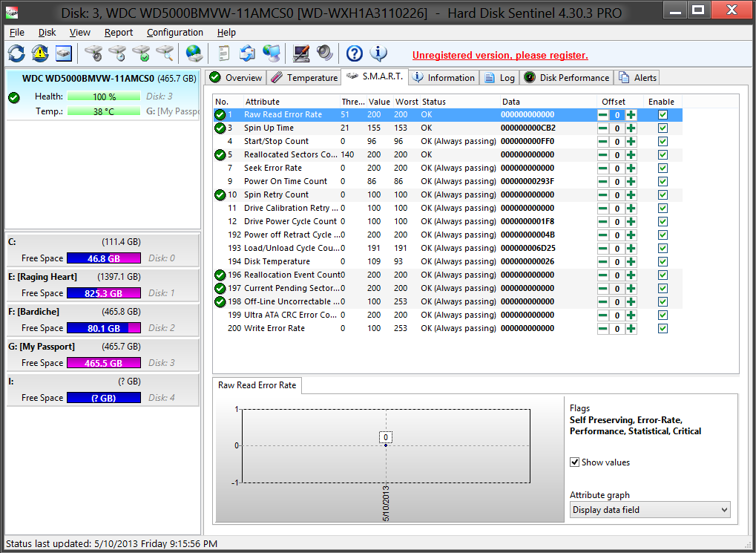Click the green minus for Power On Time Count offset
Image resolution: width=756 pixels, height=553 pixels.
point(602,182)
